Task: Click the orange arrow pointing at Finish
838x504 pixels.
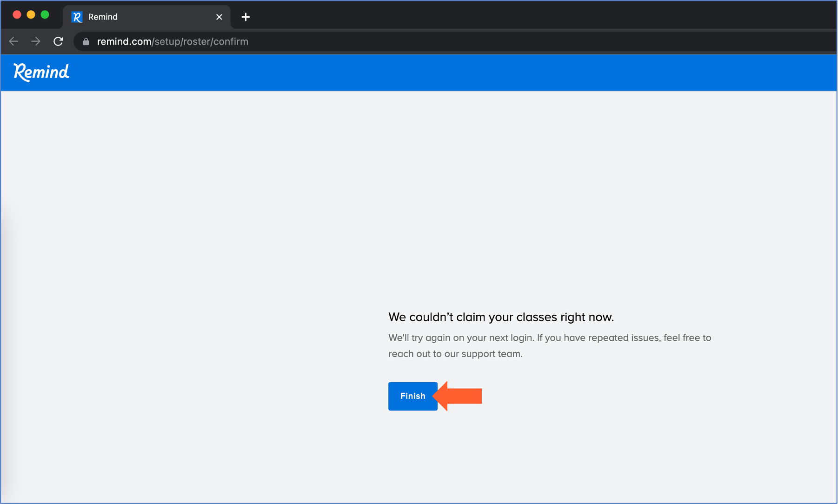Action: pos(459,396)
